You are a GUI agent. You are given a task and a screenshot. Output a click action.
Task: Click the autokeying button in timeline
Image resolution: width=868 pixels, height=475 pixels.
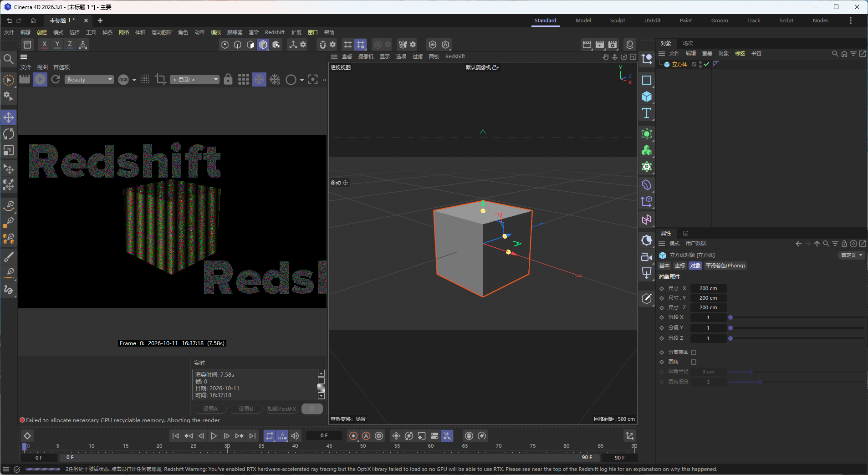pos(366,436)
